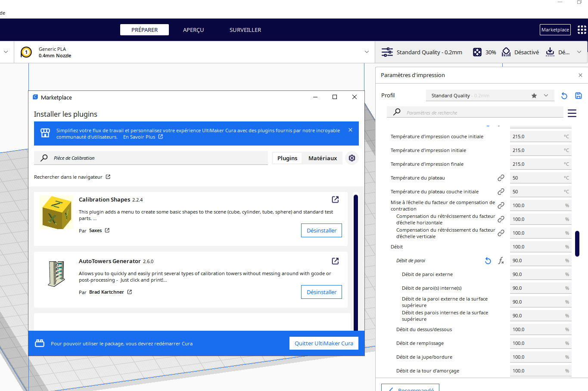Click the Recommandé button at the bottom
Image resolution: width=588 pixels, height=391 pixels.
410,388
